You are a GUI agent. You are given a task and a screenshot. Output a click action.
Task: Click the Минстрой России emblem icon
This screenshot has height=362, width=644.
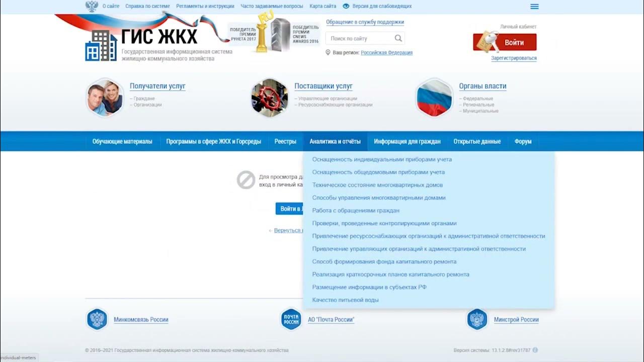pyautogui.click(x=477, y=319)
